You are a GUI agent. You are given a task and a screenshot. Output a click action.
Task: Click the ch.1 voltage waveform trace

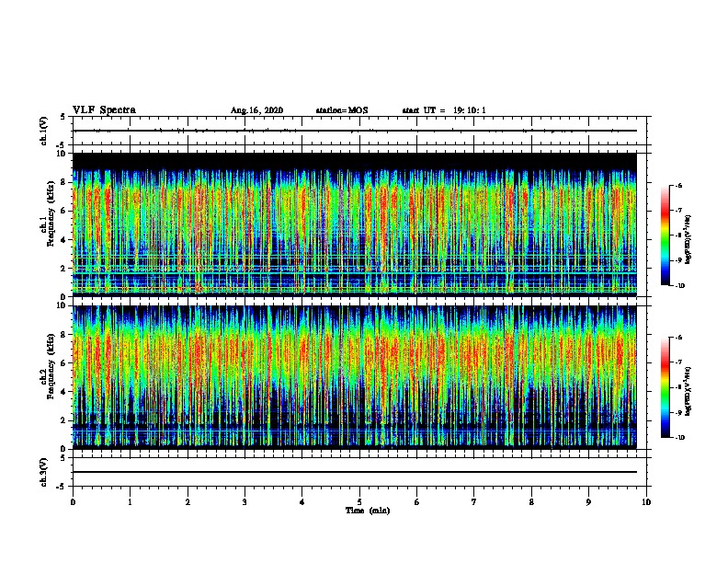click(x=355, y=131)
